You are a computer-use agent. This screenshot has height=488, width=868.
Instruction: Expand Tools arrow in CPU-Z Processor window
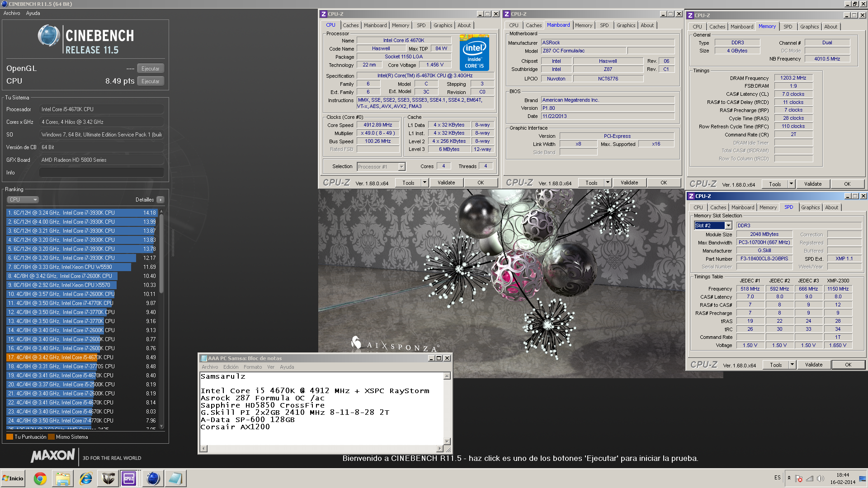tap(425, 183)
